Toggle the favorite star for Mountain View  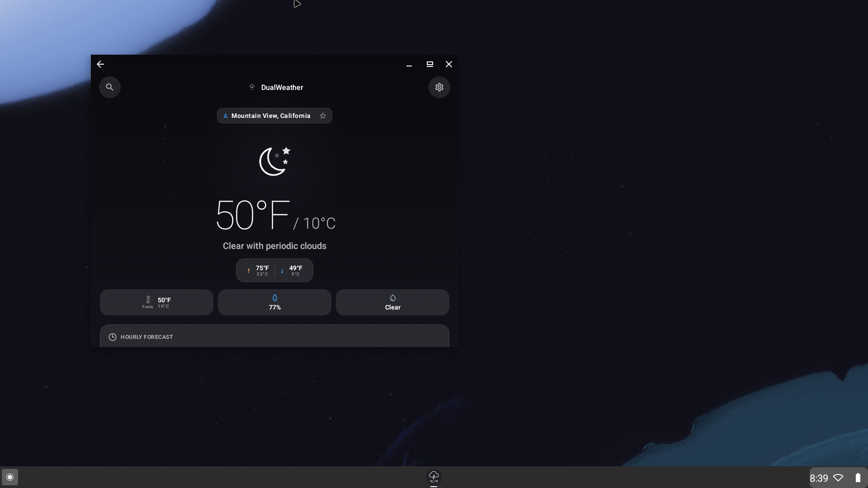click(x=323, y=116)
